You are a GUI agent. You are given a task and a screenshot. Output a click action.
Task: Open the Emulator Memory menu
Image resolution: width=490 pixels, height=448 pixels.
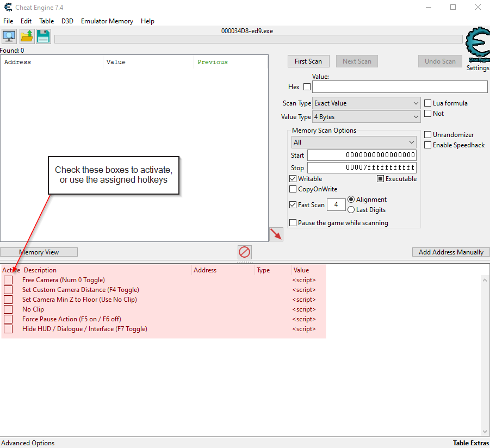(x=107, y=21)
